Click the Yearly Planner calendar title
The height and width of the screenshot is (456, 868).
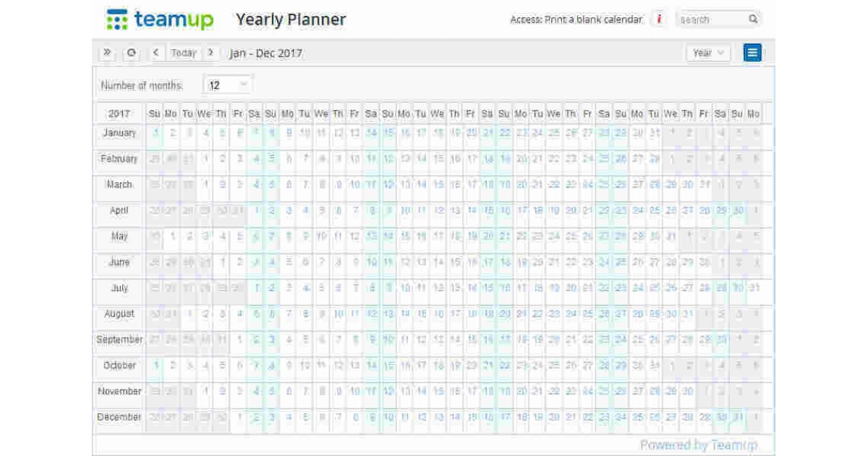[291, 20]
